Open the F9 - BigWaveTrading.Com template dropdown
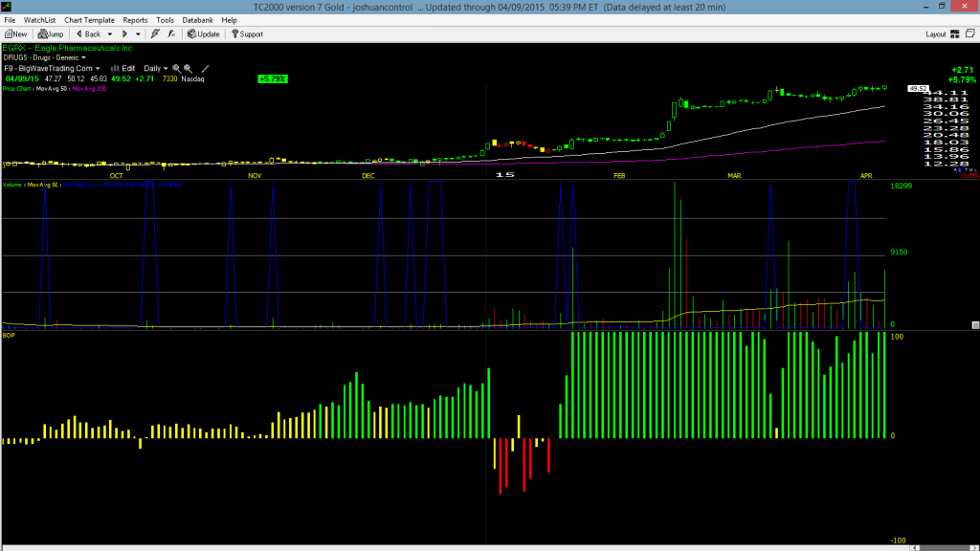This screenshot has width=980, height=551. tap(52, 69)
